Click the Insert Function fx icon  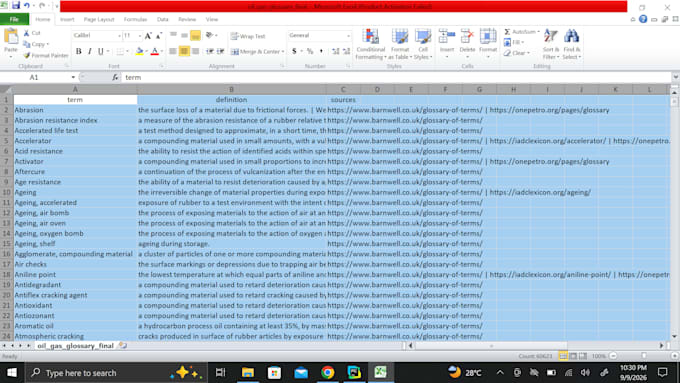coord(115,77)
